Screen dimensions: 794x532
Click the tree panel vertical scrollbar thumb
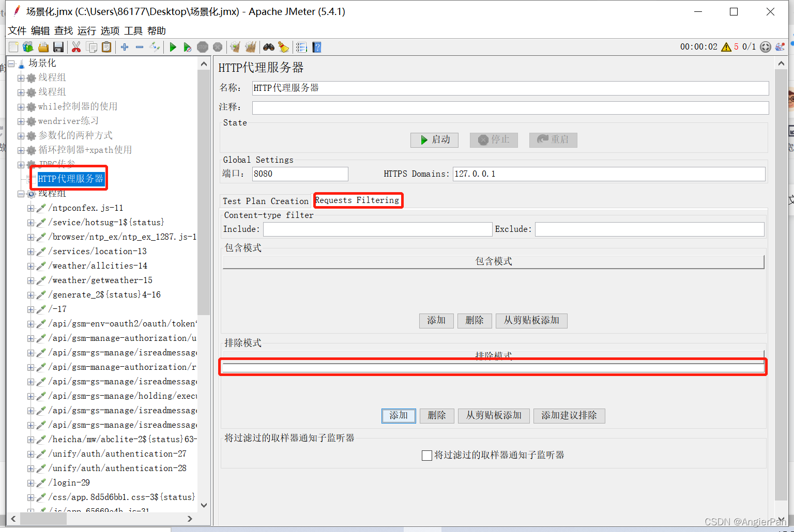[204, 192]
